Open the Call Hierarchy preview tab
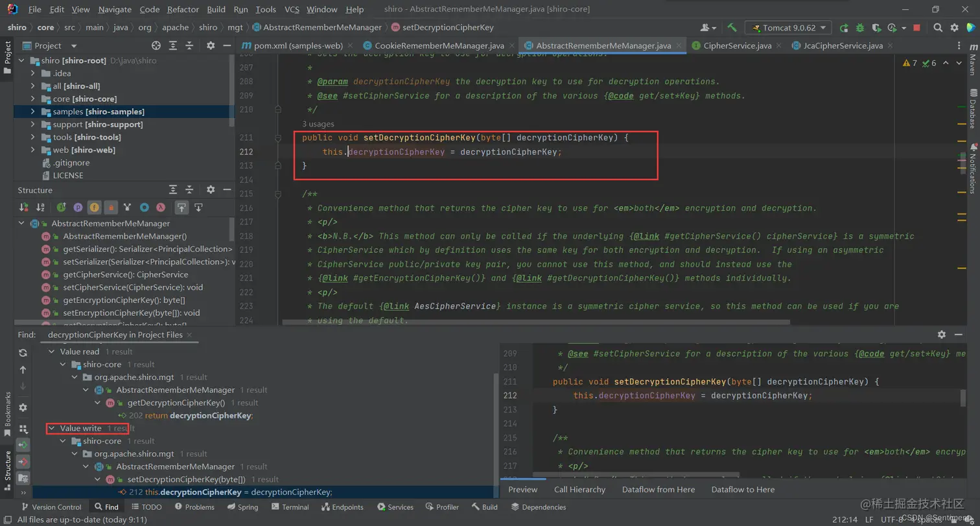Image resolution: width=980 pixels, height=526 pixels. point(579,489)
